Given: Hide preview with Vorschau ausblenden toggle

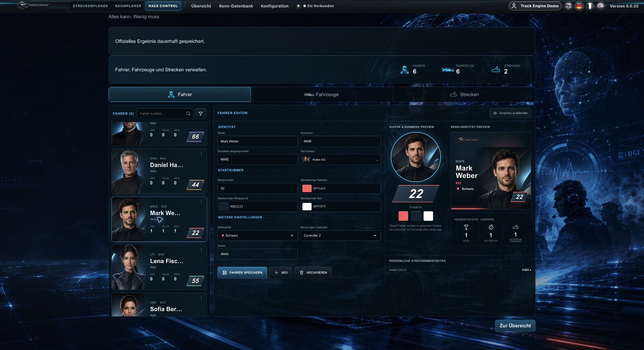Looking at the screenshot, I should (510, 113).
